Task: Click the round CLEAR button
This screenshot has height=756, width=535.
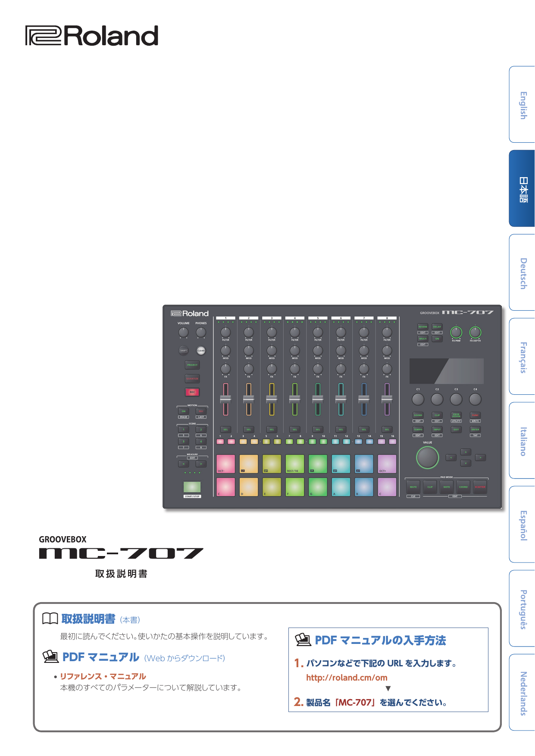Action: coord(201,350)
